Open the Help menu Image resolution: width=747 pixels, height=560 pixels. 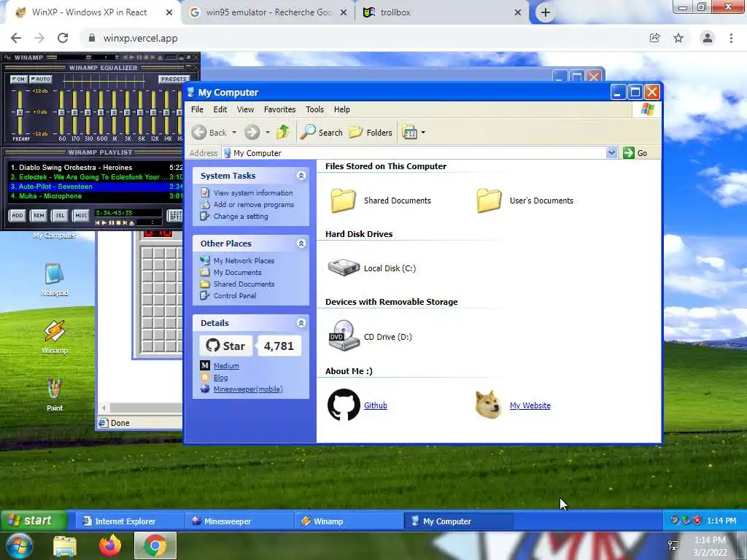pyautogui.click(x=342, y=109)
